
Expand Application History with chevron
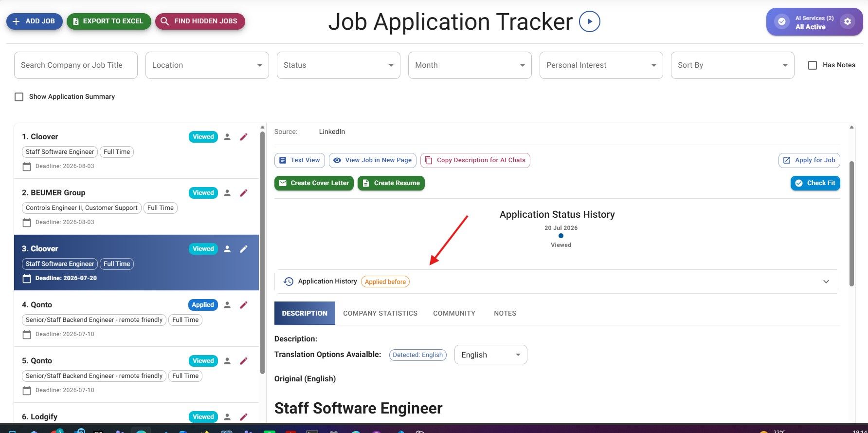(x=826, y=282)
